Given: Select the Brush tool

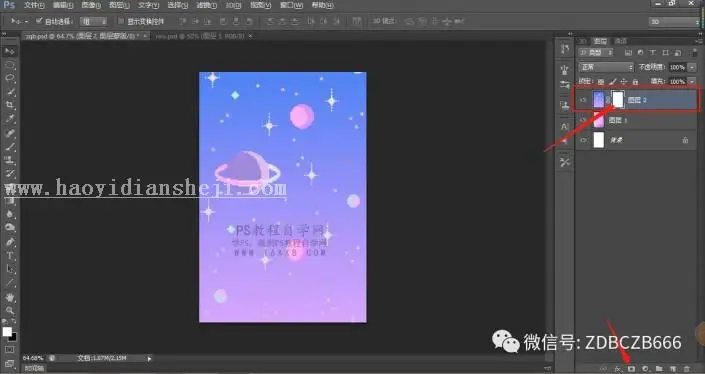Looking at the screenshot, I should (x=9, y=147).
